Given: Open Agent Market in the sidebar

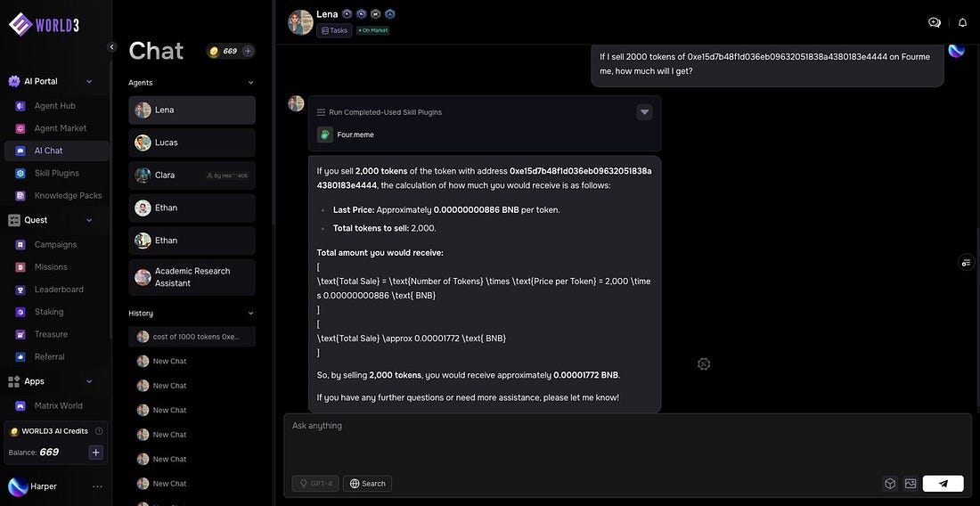Looking at the screenshot, I should (x=60, y=128).
